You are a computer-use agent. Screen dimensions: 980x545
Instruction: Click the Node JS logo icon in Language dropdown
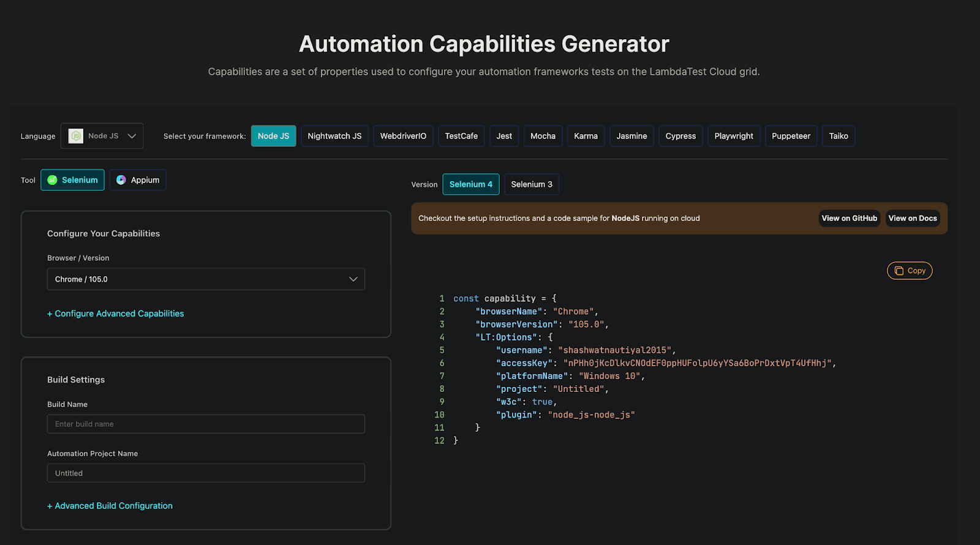pos(76,136)
